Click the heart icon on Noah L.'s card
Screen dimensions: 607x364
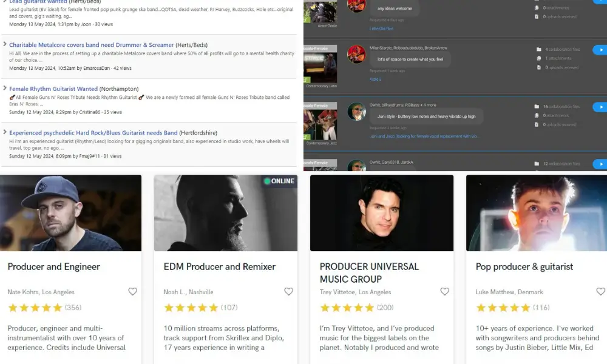pyautogui.click(x=288, y=292)
